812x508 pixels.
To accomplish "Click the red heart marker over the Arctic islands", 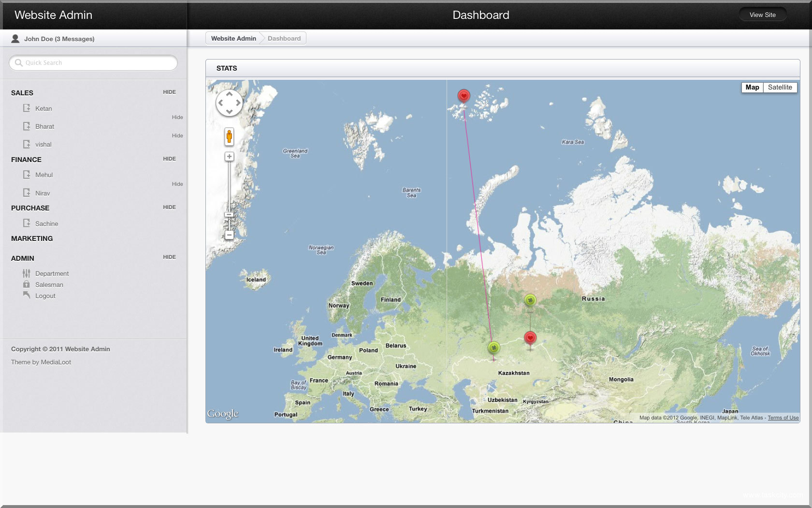I will 464,96.
